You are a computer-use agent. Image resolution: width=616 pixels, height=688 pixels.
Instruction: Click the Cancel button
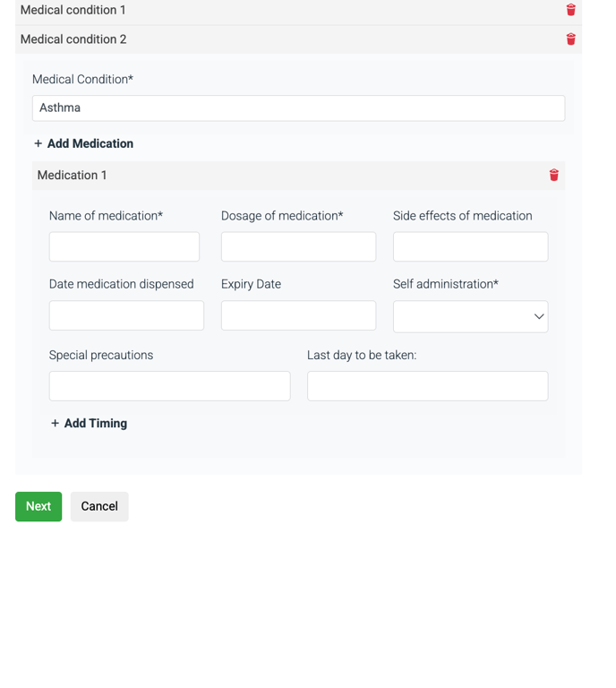[99, 506]
